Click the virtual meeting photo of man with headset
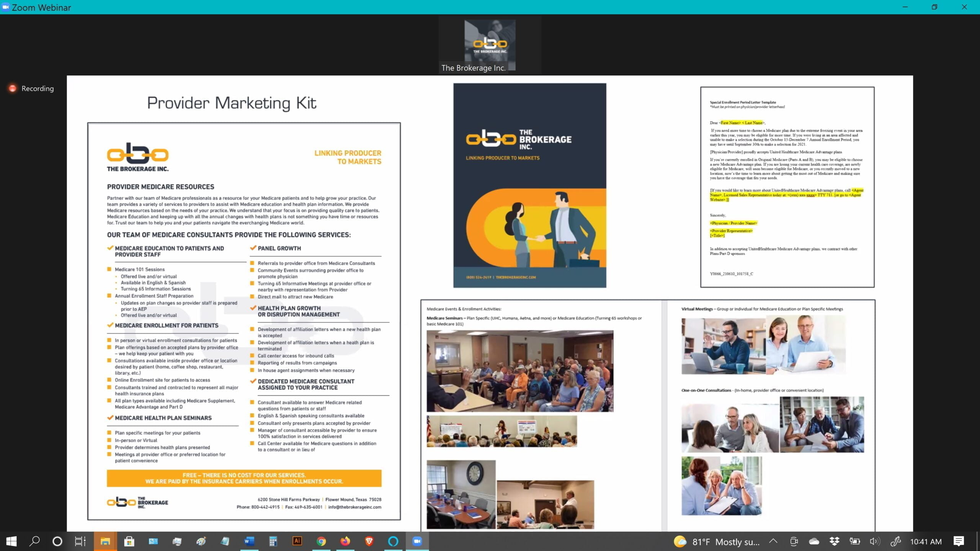This screenshot has width=980, height=551. coord(724,346)
